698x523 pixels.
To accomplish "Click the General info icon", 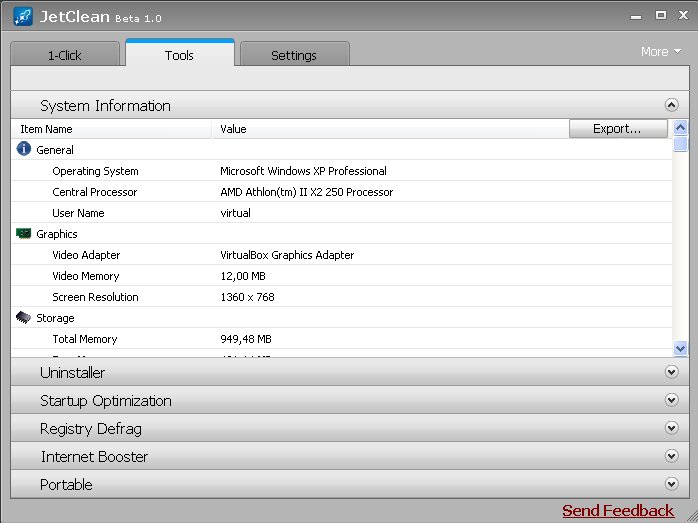I will (24, 149).
